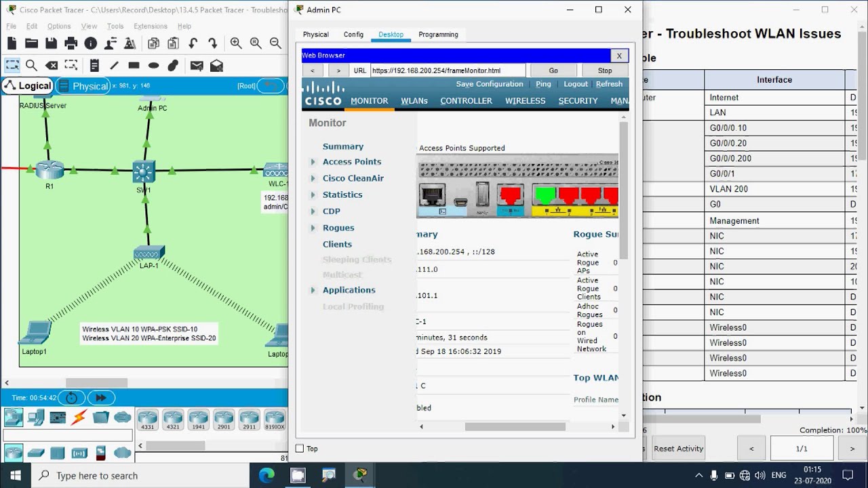This screenshot has width=868, height=488.
Task: Select the Delete tool
Action: (x=51, y=65)
